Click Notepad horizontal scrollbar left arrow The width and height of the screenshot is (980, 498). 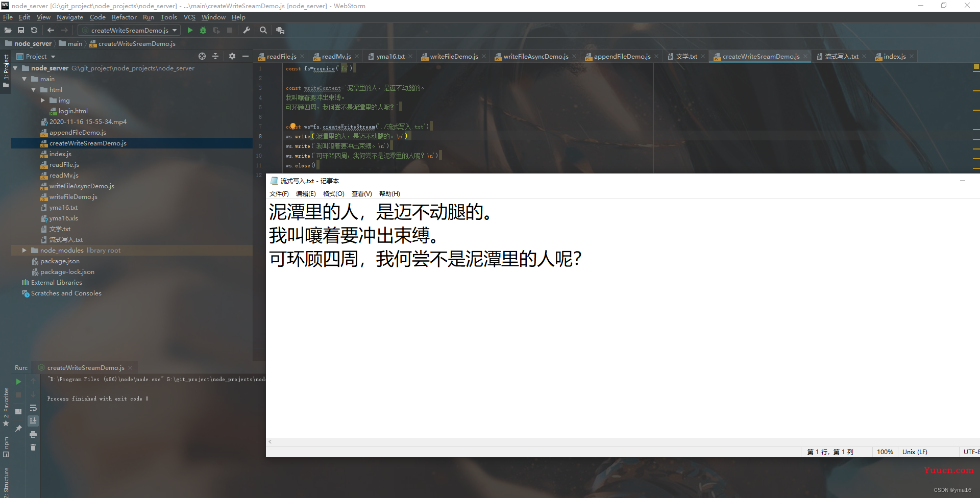click(270, 442)
